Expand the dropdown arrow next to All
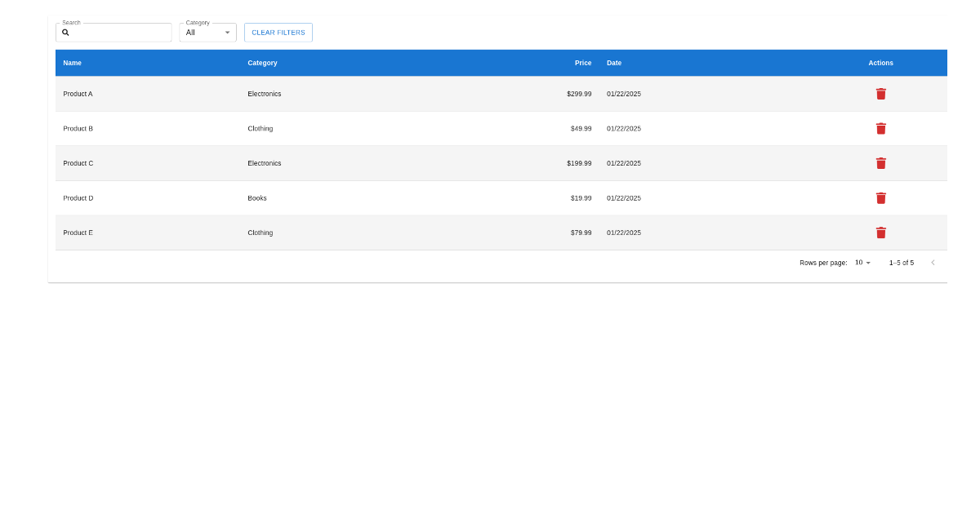 click(x=227, y=33)
